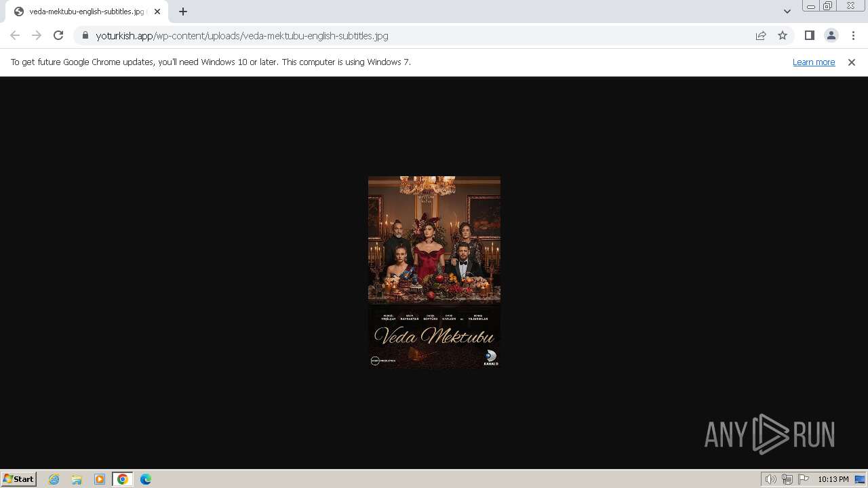Minimize the Chrome window

tap(810, 6)
